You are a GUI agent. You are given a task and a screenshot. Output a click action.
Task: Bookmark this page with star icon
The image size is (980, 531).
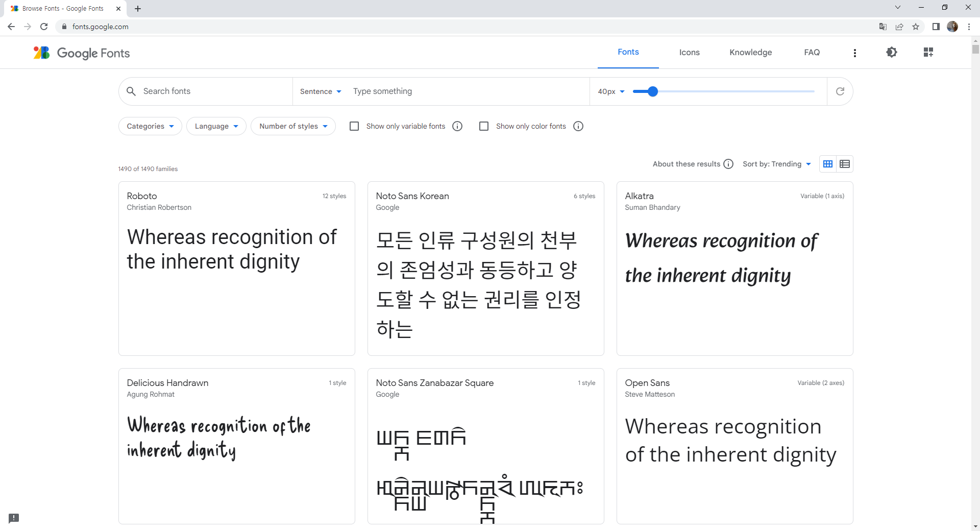point(916,27)
